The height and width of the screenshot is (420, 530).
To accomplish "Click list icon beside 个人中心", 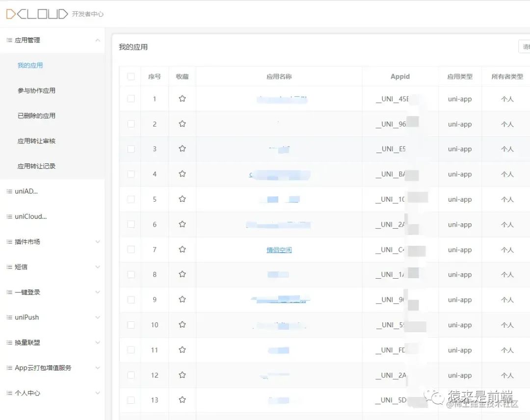I will [9, 393].
